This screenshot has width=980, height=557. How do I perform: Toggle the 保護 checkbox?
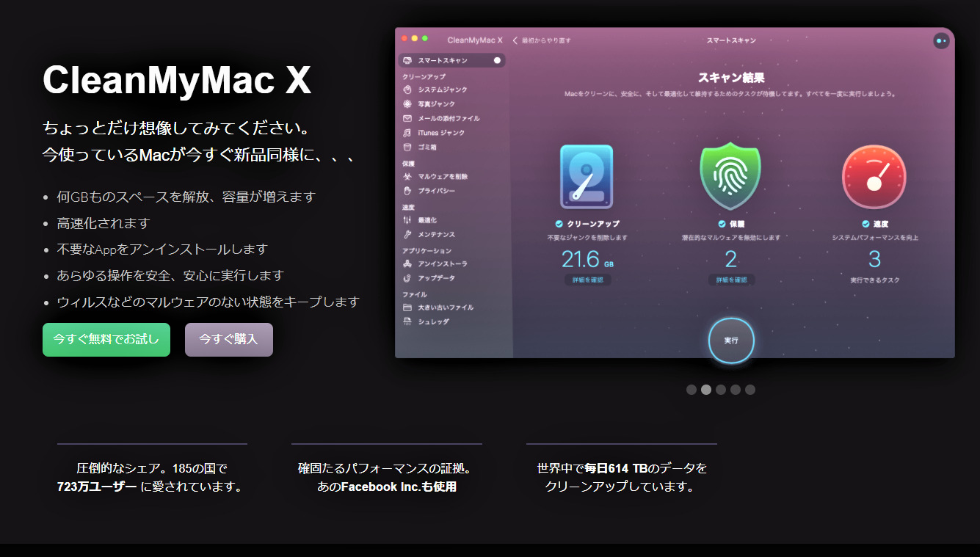[x=722, y=224]
